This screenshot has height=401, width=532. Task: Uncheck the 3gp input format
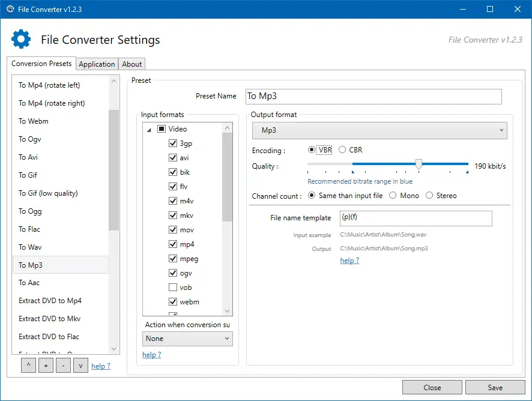point(173,143)
